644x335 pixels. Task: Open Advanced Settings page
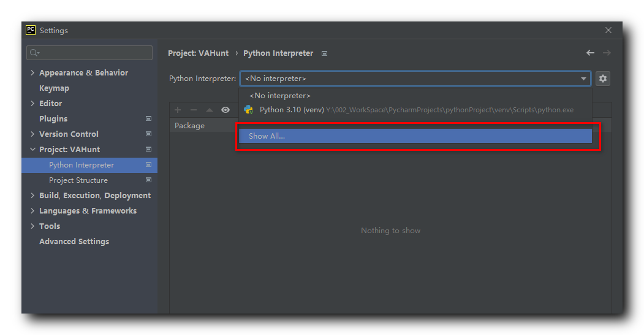pyautogui.click(x=74, y=241)
